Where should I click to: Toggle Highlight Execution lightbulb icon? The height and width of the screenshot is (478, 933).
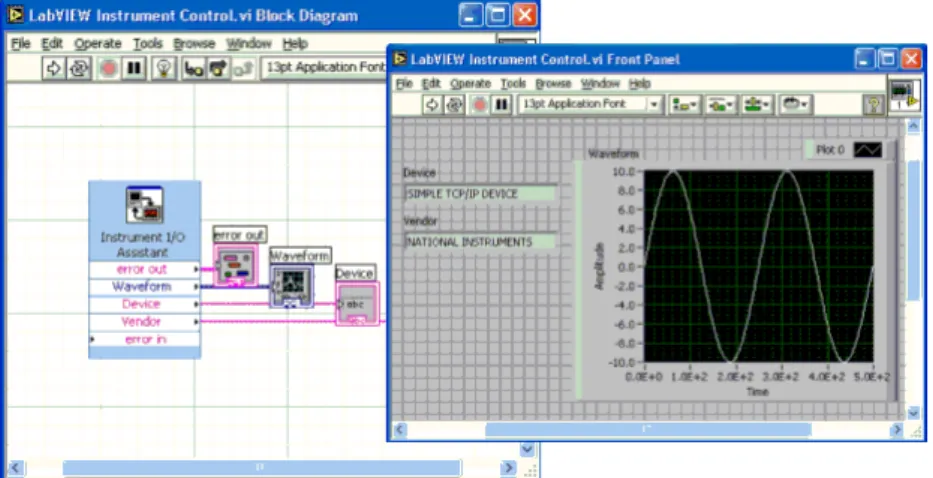coord(164,68)
